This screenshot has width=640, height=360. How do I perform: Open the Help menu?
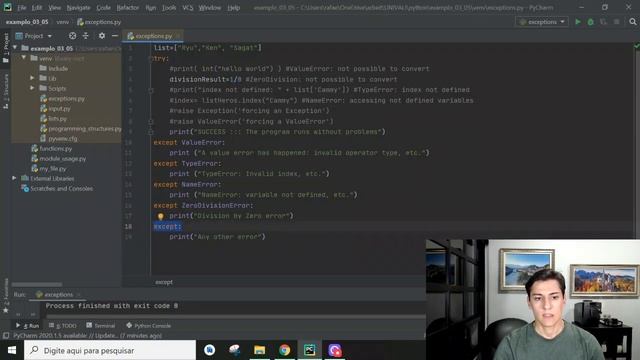(233, 8)
